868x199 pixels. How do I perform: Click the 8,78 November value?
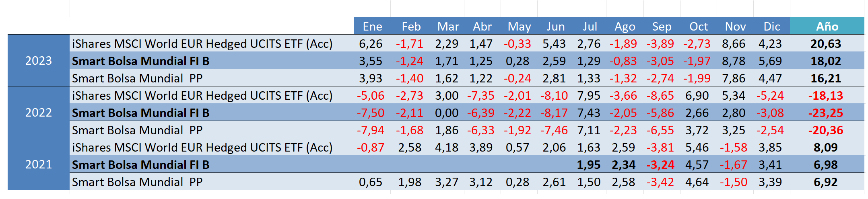click(x=734, y=61)
